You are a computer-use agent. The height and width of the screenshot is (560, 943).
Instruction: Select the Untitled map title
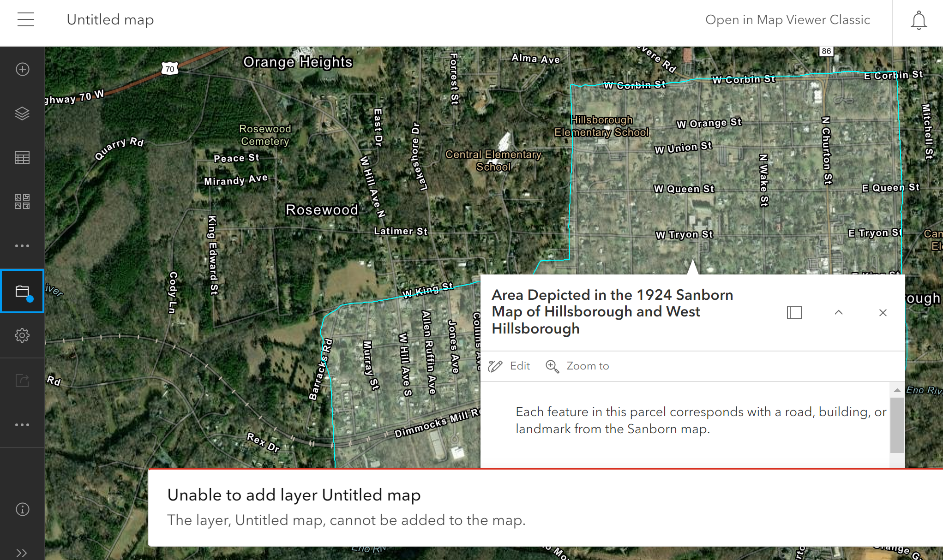click(x=110, y=19)
